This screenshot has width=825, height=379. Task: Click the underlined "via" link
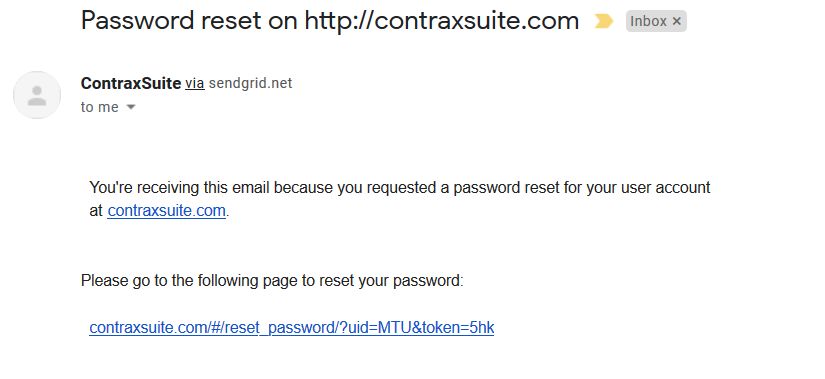pyautogui.click(x=195, y=83)
